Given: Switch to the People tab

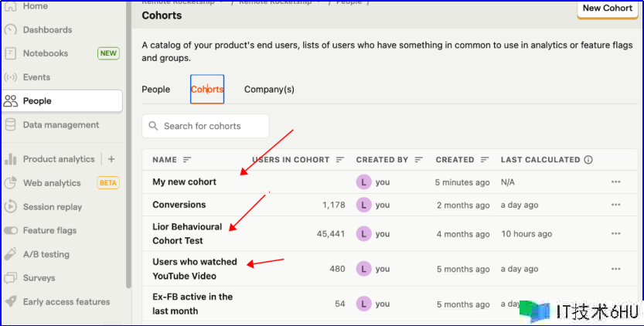Looking at the screenshot, I should coord(155,90).
